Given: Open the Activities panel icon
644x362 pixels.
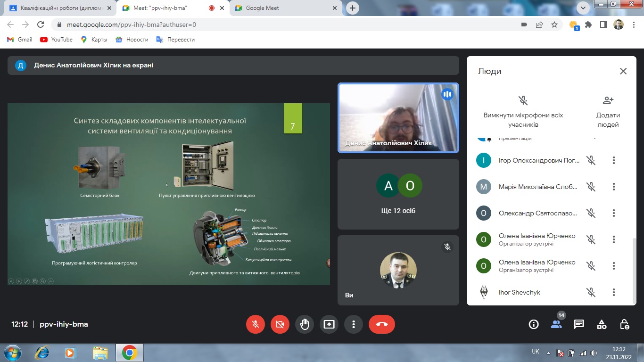Looking at the screenshot, I should click(x=602, y=324).
